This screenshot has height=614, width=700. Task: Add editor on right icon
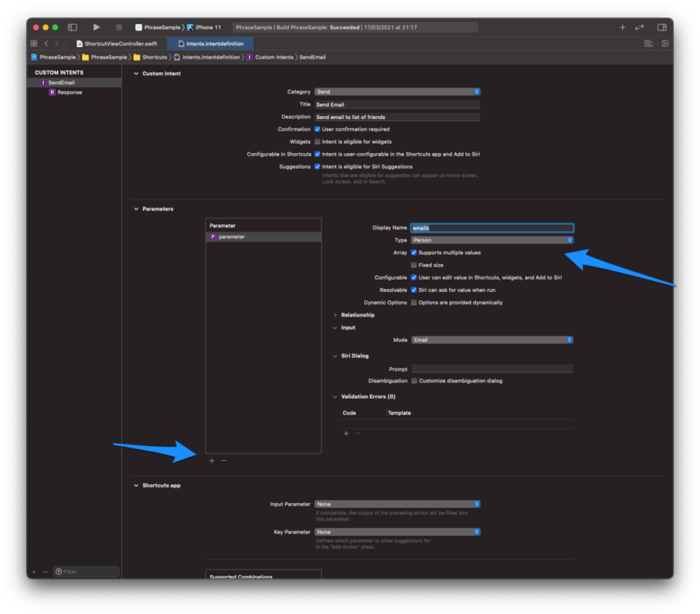pos(665,43)
